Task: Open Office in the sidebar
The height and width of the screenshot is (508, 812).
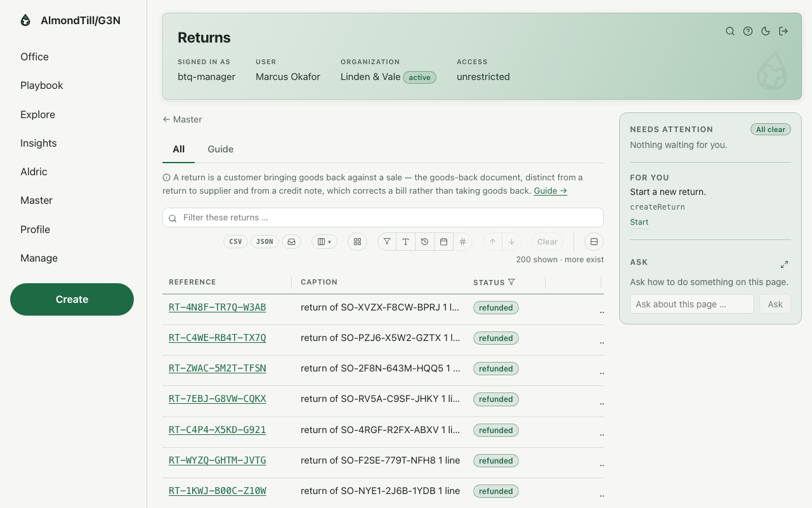Action: pos(34,57)
